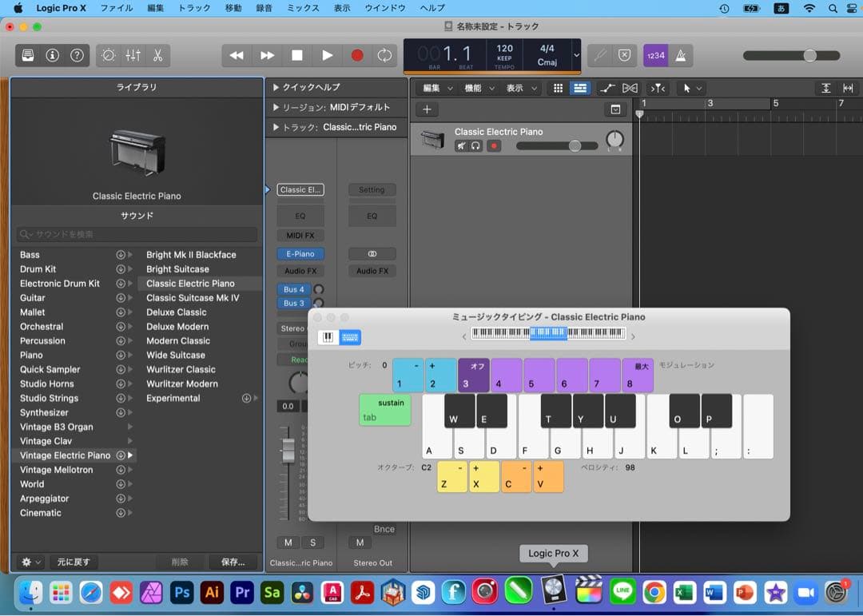
Task: Click the Smart Controls dial icon
Action: pyautogui.click(x=109, y=55)
